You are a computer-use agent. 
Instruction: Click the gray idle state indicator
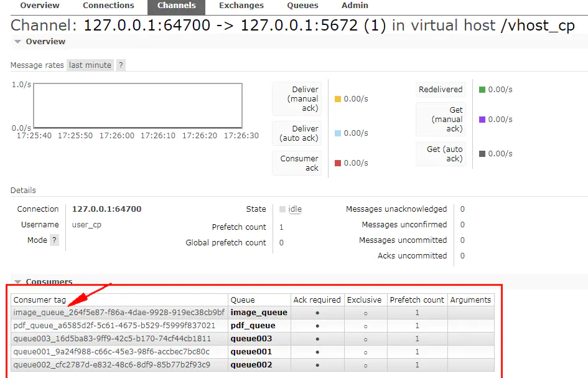[282, 209]
